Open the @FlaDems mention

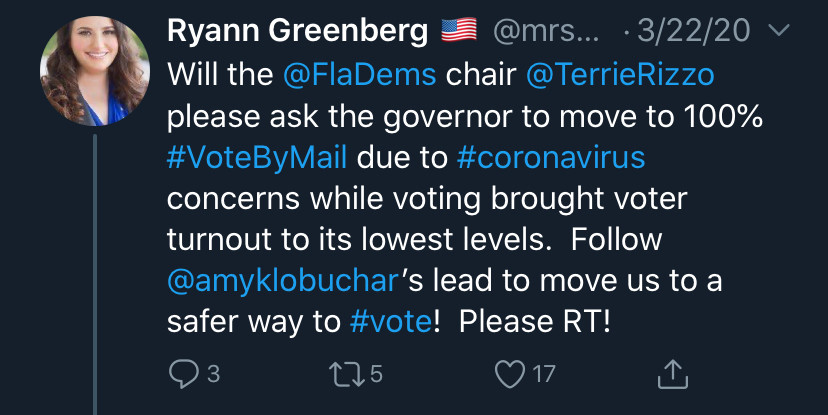[x=359, y=75]
